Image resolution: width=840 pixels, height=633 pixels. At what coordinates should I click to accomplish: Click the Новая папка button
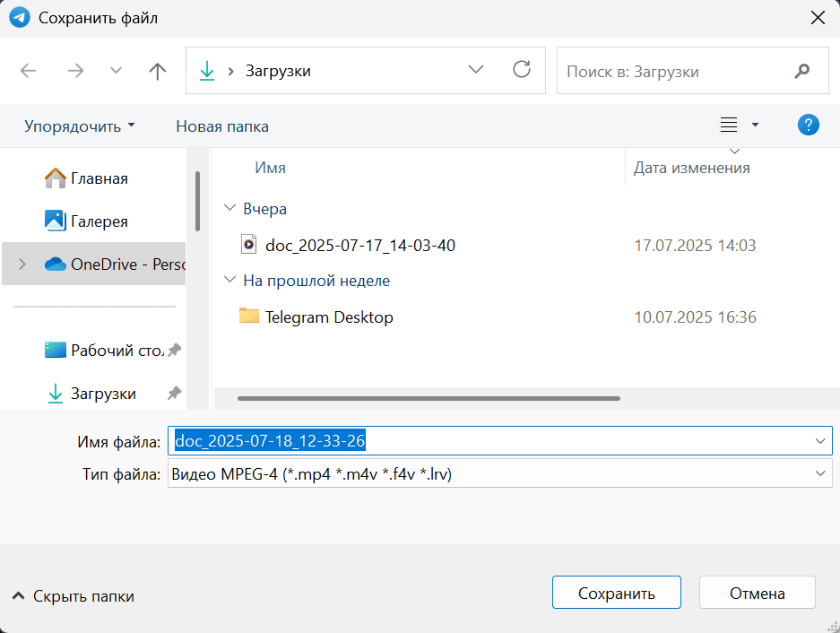(221, 126)
